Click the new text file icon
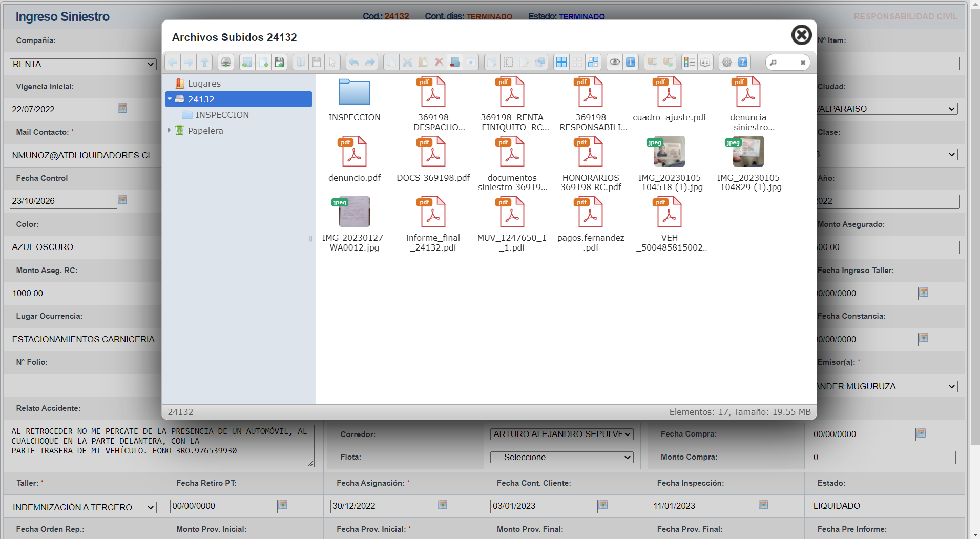The height and width of the screenshot is (539, 980). (x=263, y=63)
